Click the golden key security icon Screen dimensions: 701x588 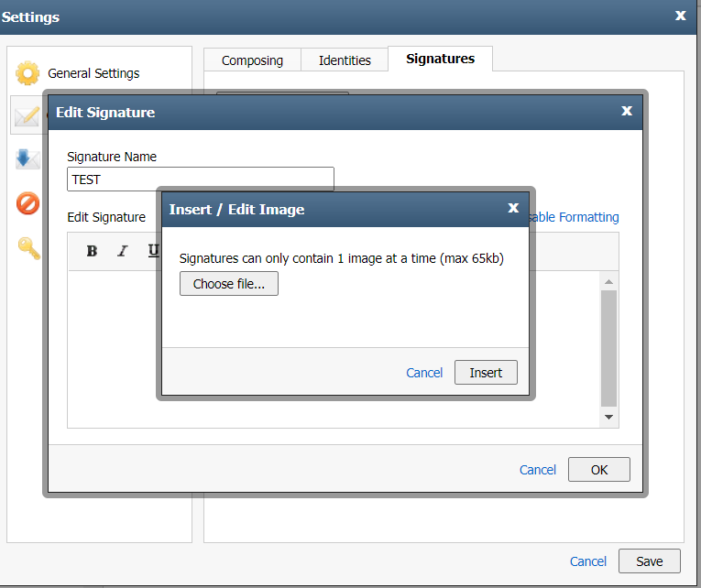pos(29,248)
